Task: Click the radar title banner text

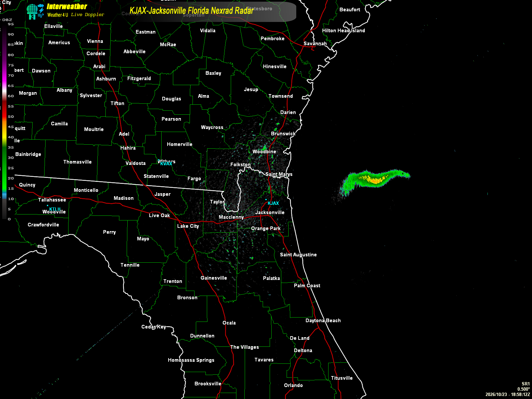Action: point(192,11)
